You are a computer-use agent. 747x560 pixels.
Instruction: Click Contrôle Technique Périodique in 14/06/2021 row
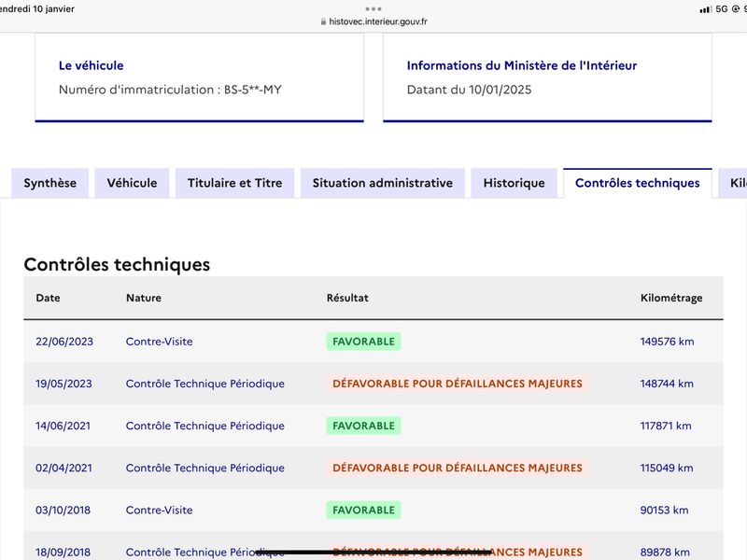tap(204, 426)
